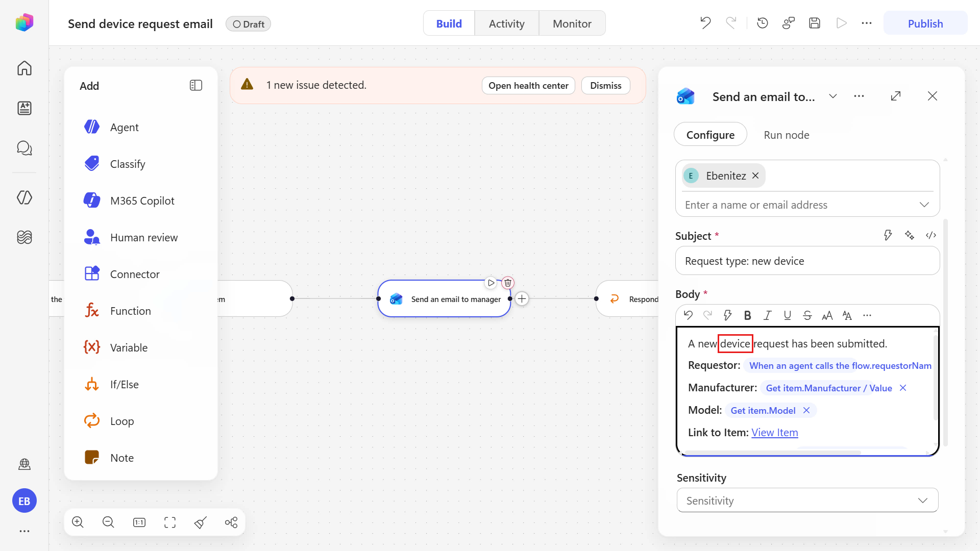Switch to the Activity tab
Viewport: 980px width, 551px height.
coord(506,23)
